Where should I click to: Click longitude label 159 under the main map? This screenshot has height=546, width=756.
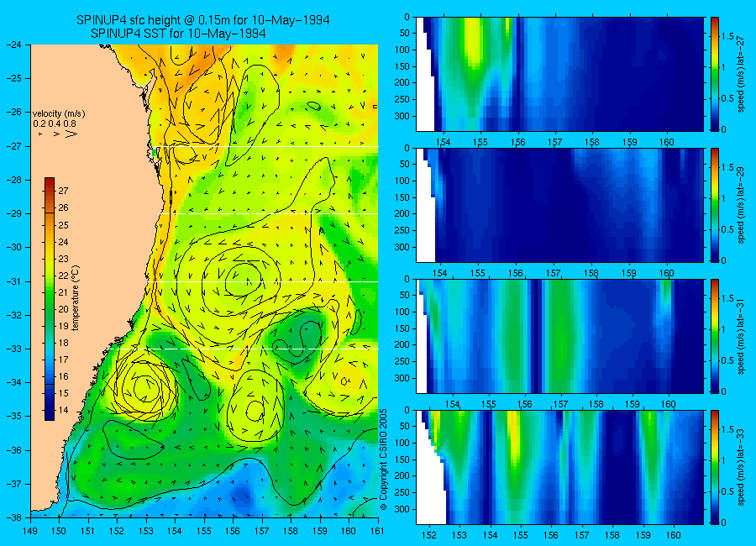pos(320,531)
